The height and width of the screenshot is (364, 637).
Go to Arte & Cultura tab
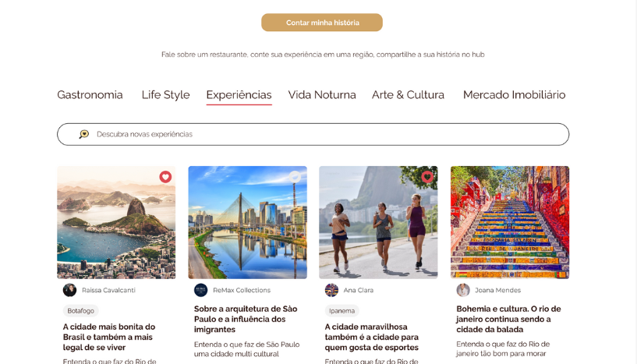tap(408, 94)
